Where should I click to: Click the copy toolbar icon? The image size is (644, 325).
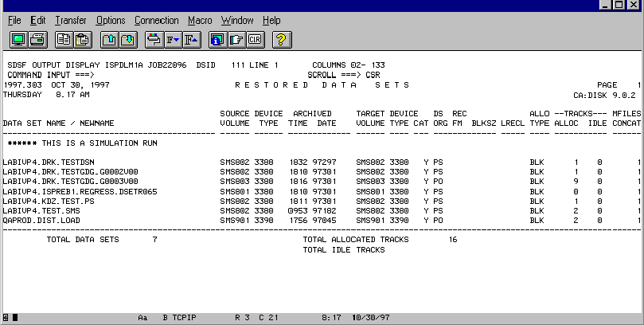click(64, 38)
